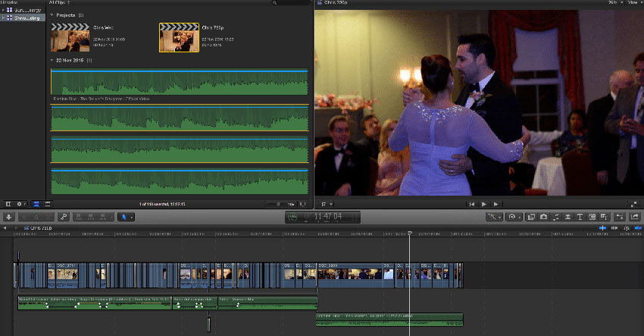Viewport: 644px width, 336px height.
Task: Enter full screen viewer mode
Action: coord(633,204)
